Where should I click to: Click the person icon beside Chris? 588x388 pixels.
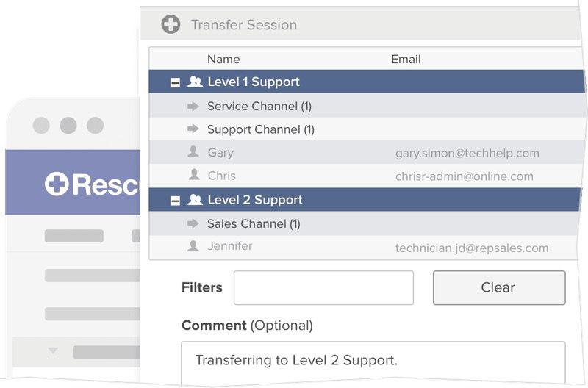point(193,175)
